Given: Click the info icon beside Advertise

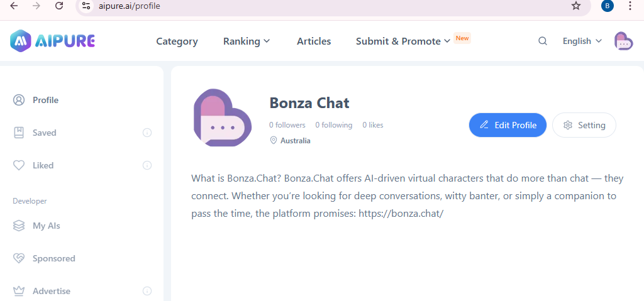Looking at the screenshot, I should pyautogui.click(x=147, y=291).
